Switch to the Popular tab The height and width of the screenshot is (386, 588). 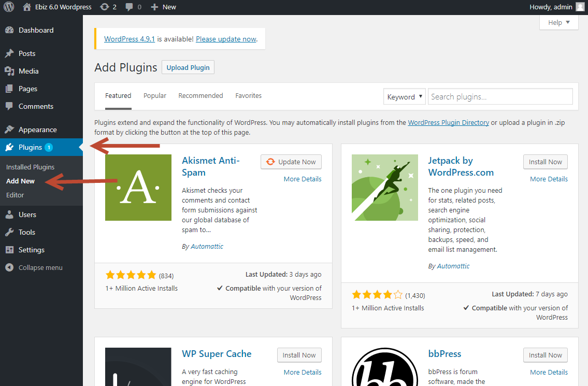[x=155, y=96]
